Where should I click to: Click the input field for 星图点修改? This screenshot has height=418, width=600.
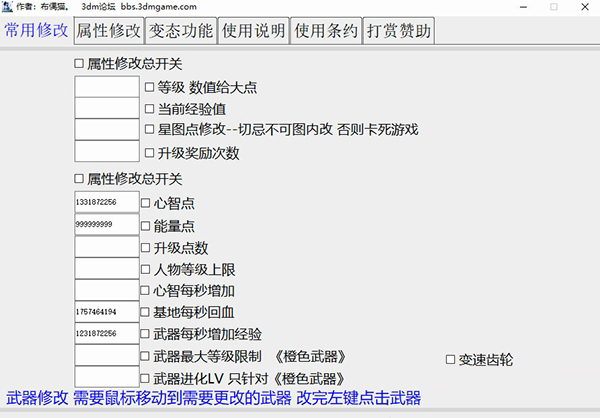107,129
